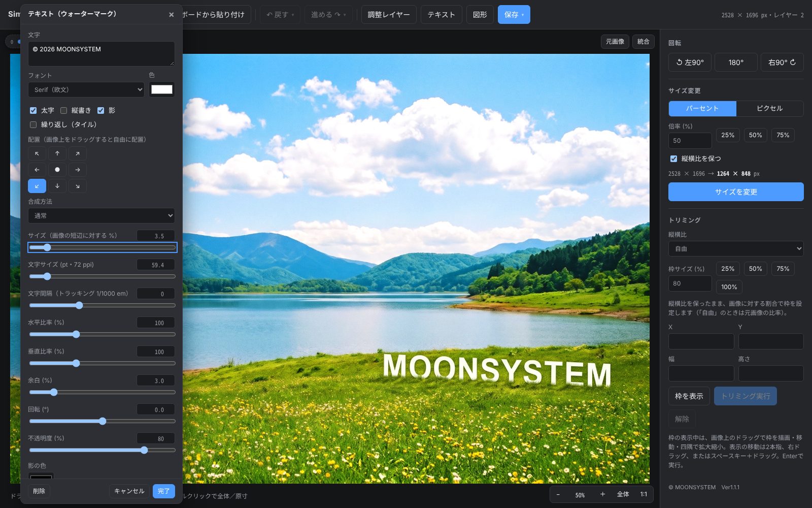Screen dimensions: 812x508
Task: Click the 倍率 percent input field
Action: pyautogui.click(x=690, y=141)
